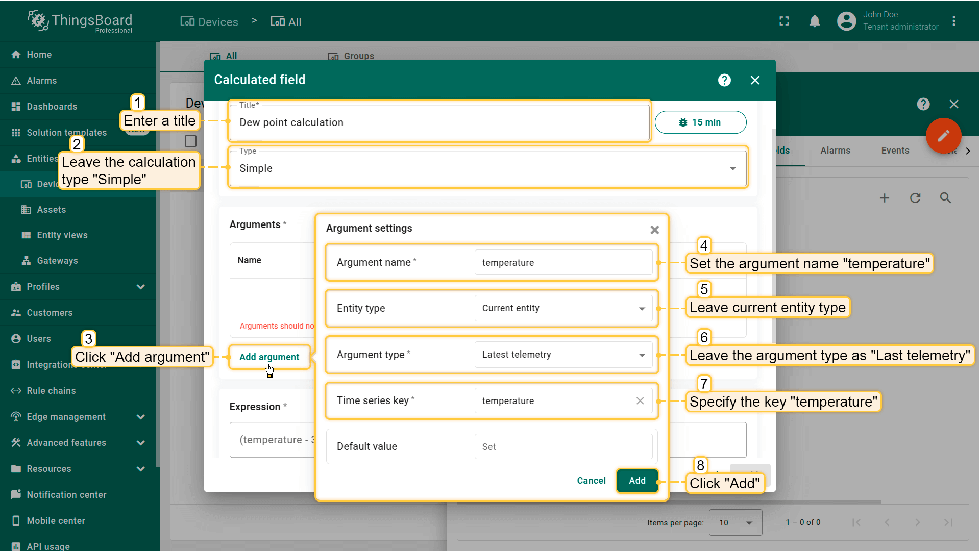Viewport: 980px width, 551px height.
Task: Click the orange pencil edit button
Action: (x=943, y=136)
